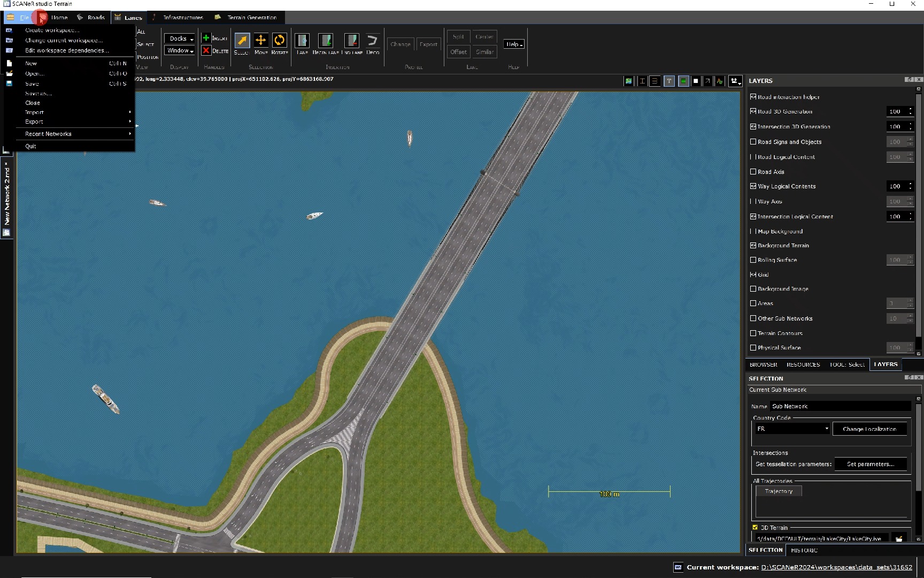Open the Country Code FR combo box
The width and height of the screenshot is (924, 578).
tap(792, 429)
